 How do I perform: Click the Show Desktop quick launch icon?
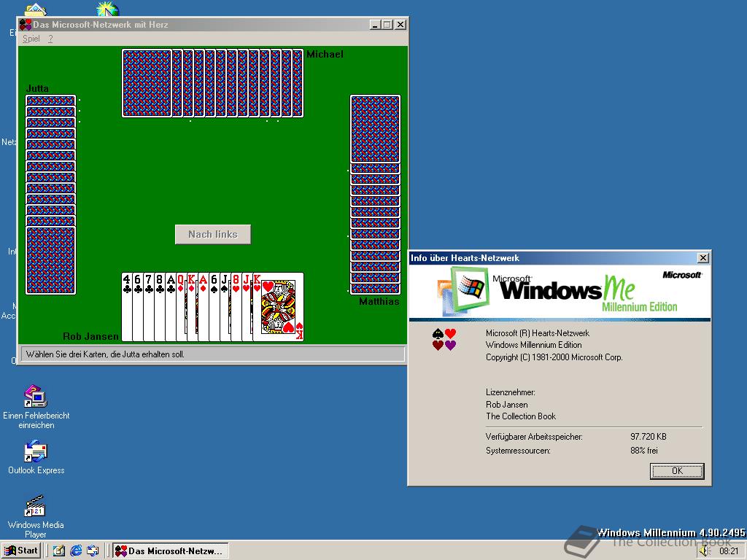point(58,551)
